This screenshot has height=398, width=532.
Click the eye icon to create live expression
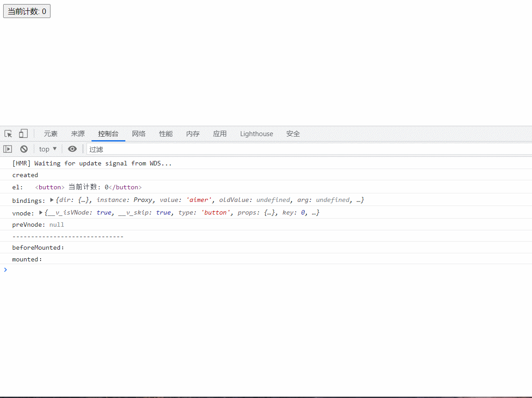[x=72, y=149]
